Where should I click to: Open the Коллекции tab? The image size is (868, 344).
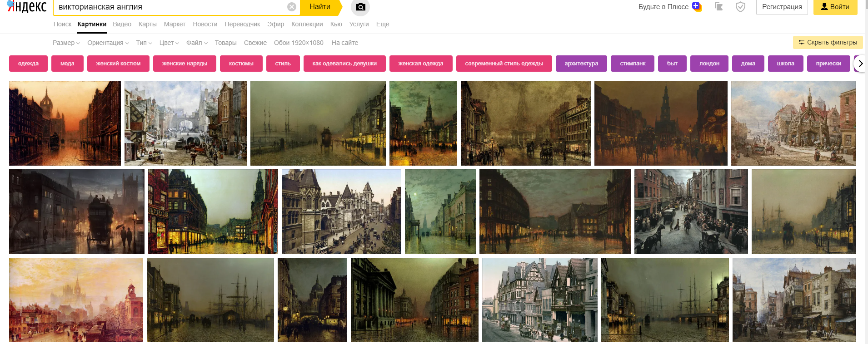tap(307, 24)
